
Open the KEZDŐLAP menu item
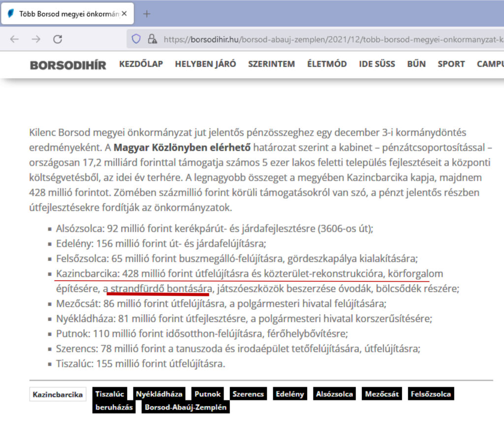coord(141,64)
